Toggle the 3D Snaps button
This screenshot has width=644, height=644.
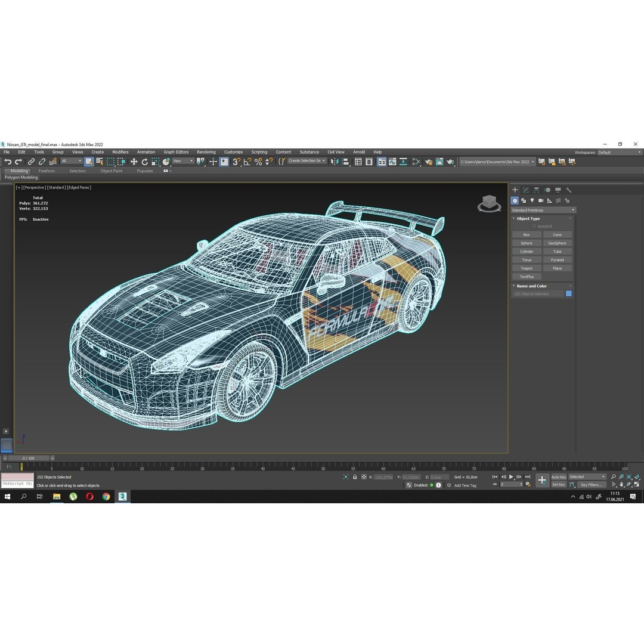pos(236,162)
